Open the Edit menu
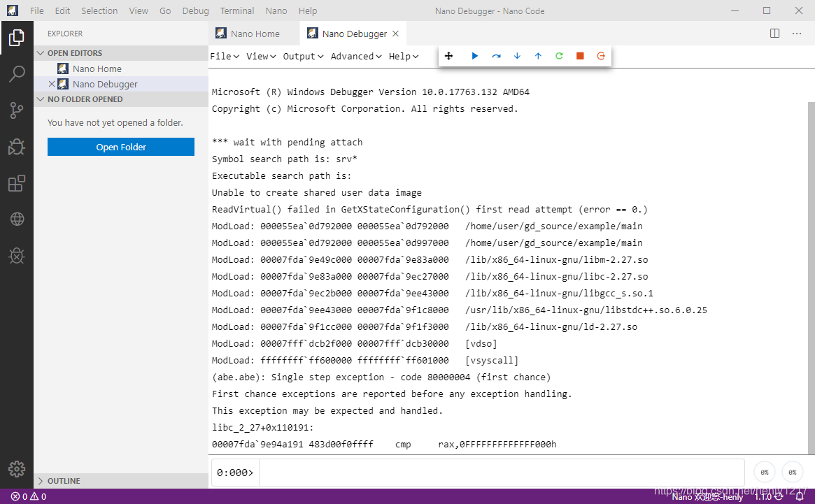The height and width of the screenshot is (504, 815). coord(62,10)
